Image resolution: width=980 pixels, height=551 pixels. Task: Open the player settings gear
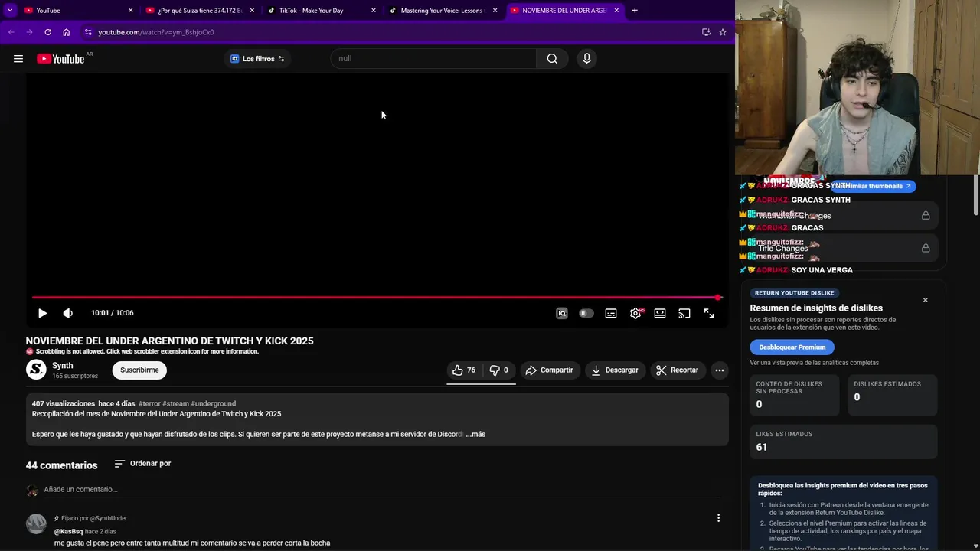[x=635, y=313]
